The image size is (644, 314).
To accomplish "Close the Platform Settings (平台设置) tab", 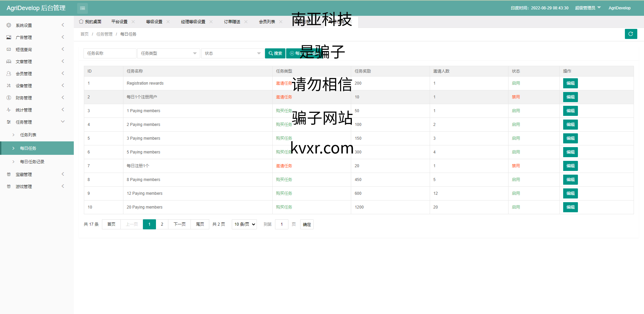I will tap(133, 21).
